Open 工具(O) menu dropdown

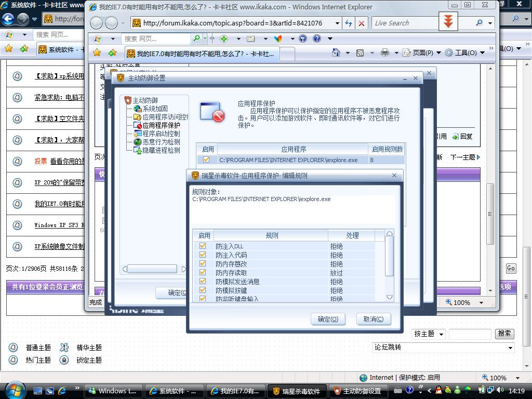tap(482, 52)
